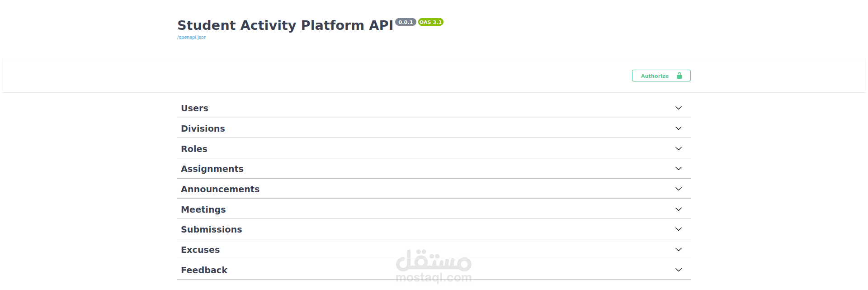Click the Feedback section row
Screen dimensions: 868x290
coord(434,270)
